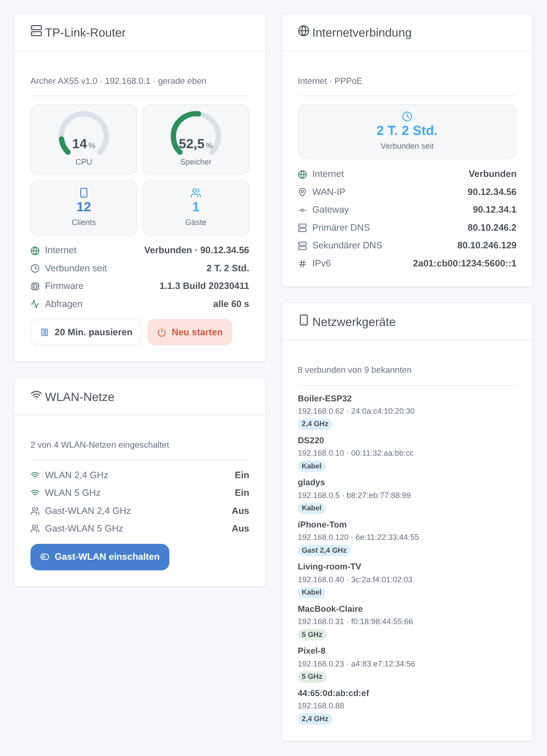
Task: Click the 2,4 GHz badge under Boiler-ESP32
Action: tap(315, 424)
